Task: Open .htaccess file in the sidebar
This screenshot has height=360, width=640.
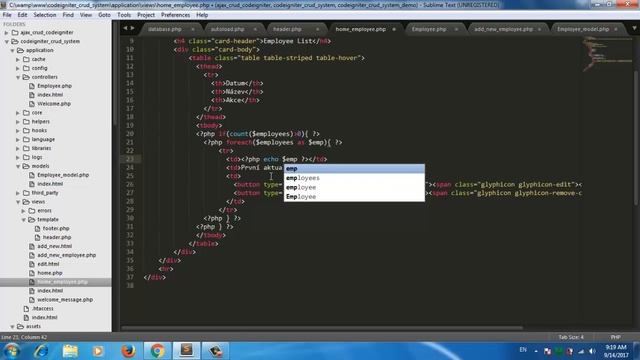Action: (42, 309)
